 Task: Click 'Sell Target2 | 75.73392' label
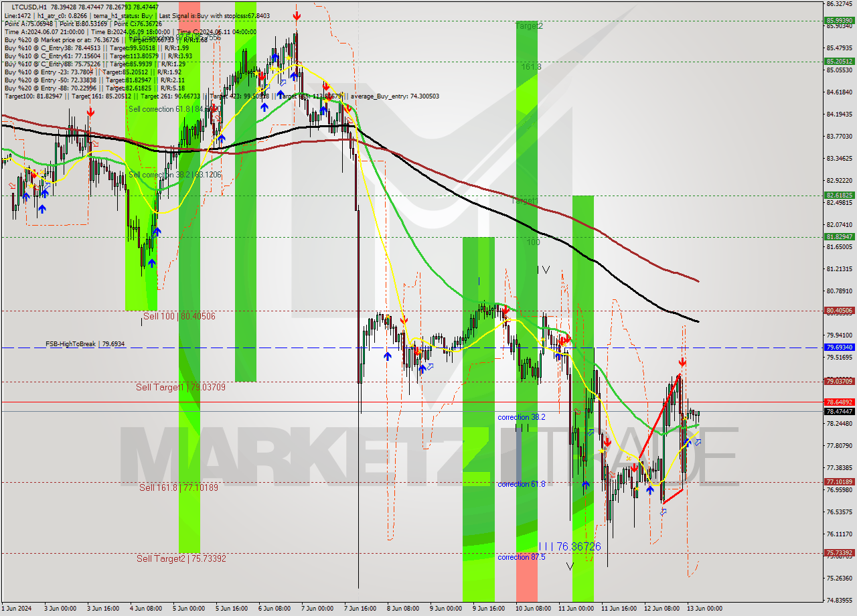181,558
